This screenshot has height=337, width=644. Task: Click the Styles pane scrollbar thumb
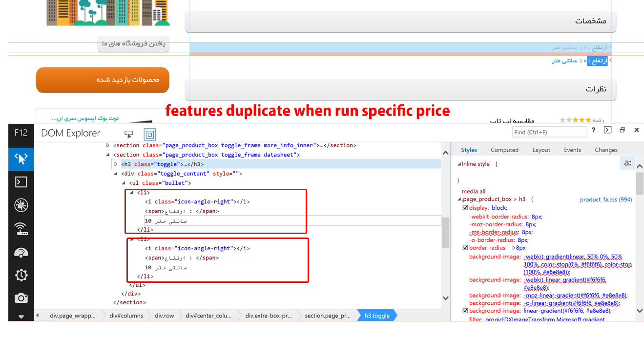click(x=640, y=184)
